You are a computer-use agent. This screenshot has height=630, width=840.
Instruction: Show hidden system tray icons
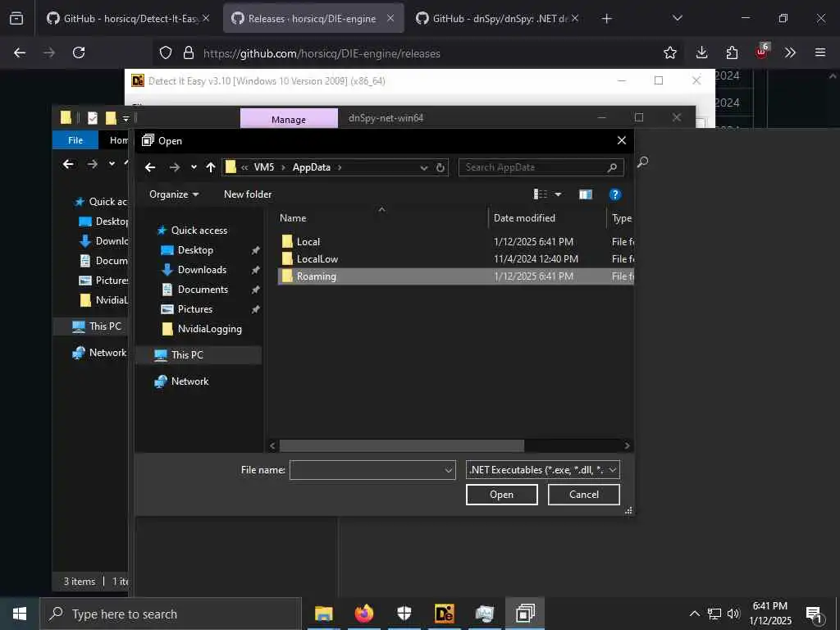coord(694,614)
